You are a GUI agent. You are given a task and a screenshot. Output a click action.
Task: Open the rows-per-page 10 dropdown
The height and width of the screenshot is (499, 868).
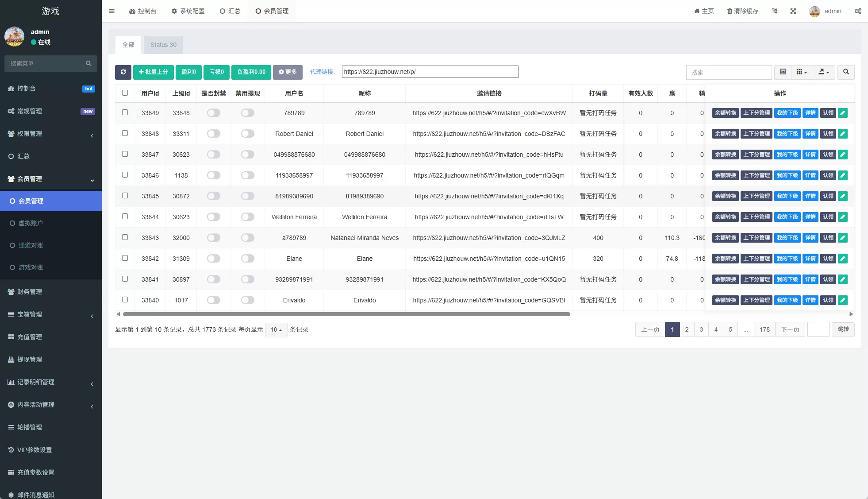[276, 329]
